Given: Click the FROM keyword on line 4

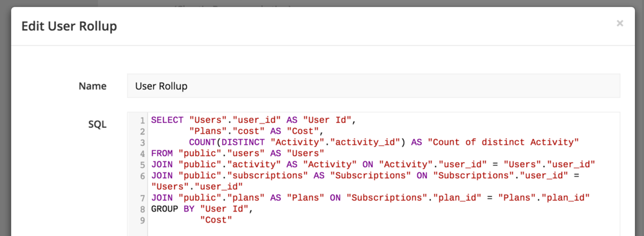Looking at the screenshot, I should click(x=162, y=154).
